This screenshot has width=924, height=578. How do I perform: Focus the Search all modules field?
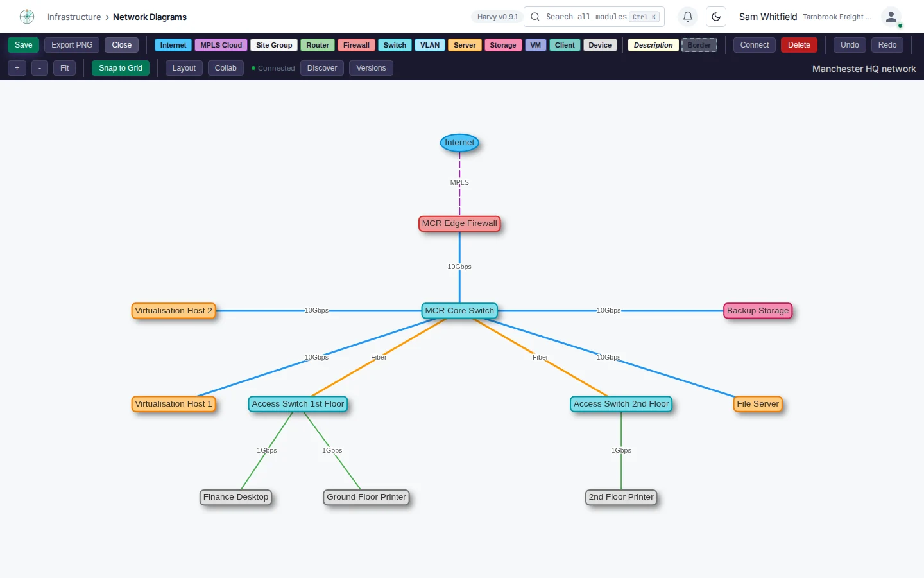point(594,17)
